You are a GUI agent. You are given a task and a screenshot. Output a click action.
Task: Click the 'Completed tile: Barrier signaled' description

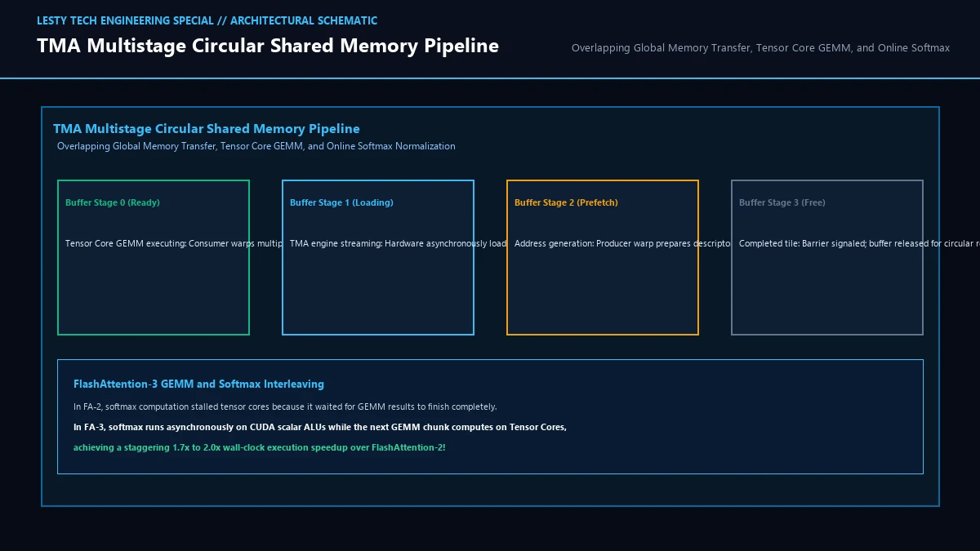(859, 243)
